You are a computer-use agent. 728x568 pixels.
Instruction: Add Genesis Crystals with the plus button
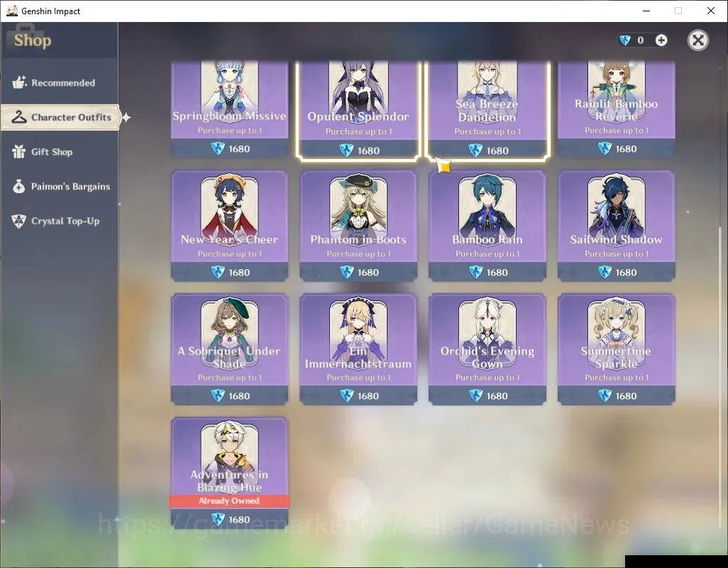pos(661,40)
